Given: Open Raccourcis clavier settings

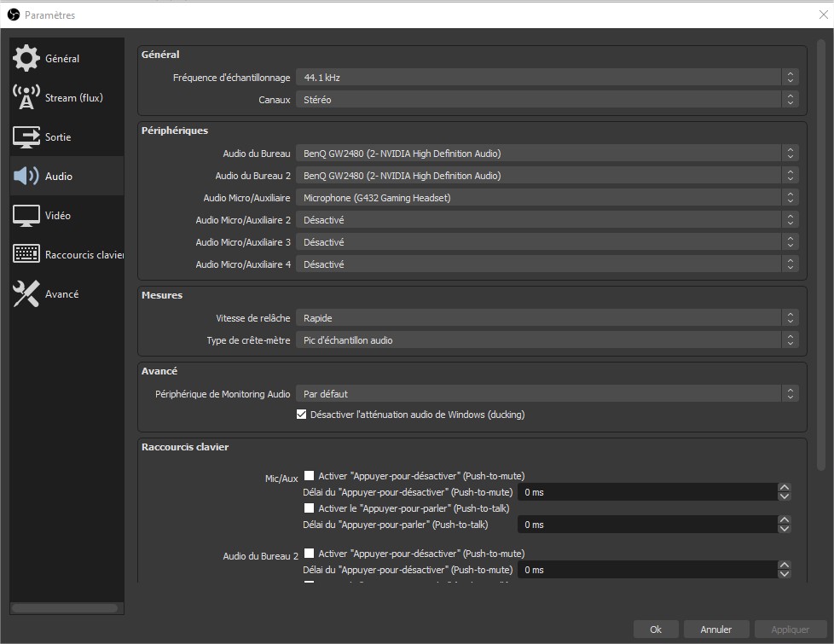Looking at the screenshot, I should pos(67,254).
